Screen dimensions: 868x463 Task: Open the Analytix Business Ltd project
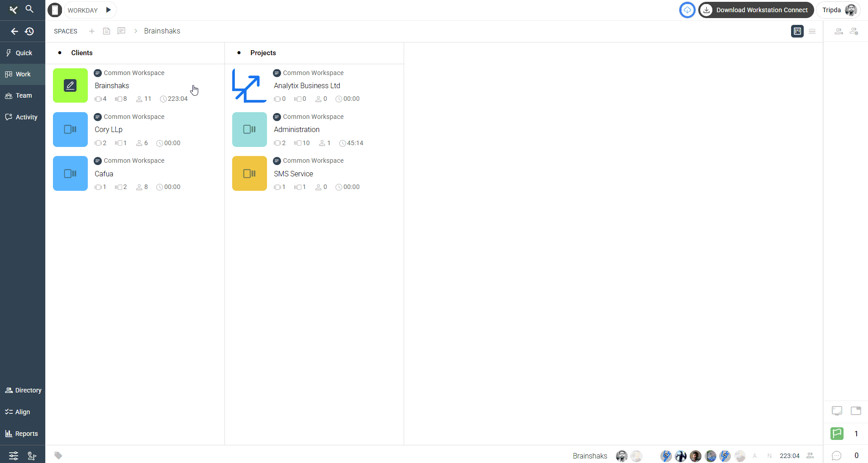coord(307,85)
